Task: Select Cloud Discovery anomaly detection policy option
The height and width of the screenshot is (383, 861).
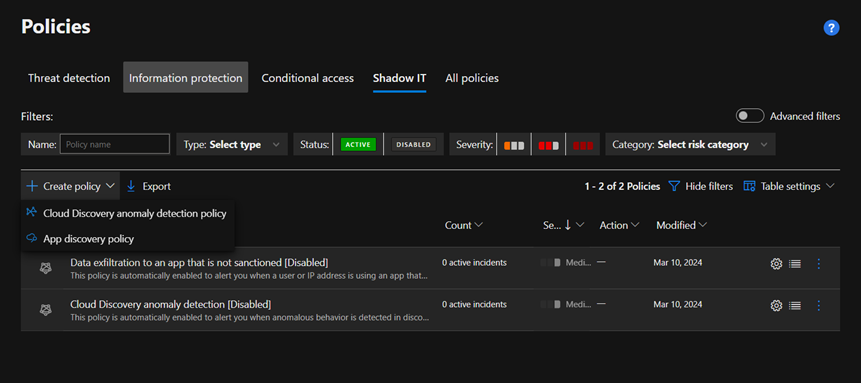Action: pyautogui.click(x=128, y=213)
